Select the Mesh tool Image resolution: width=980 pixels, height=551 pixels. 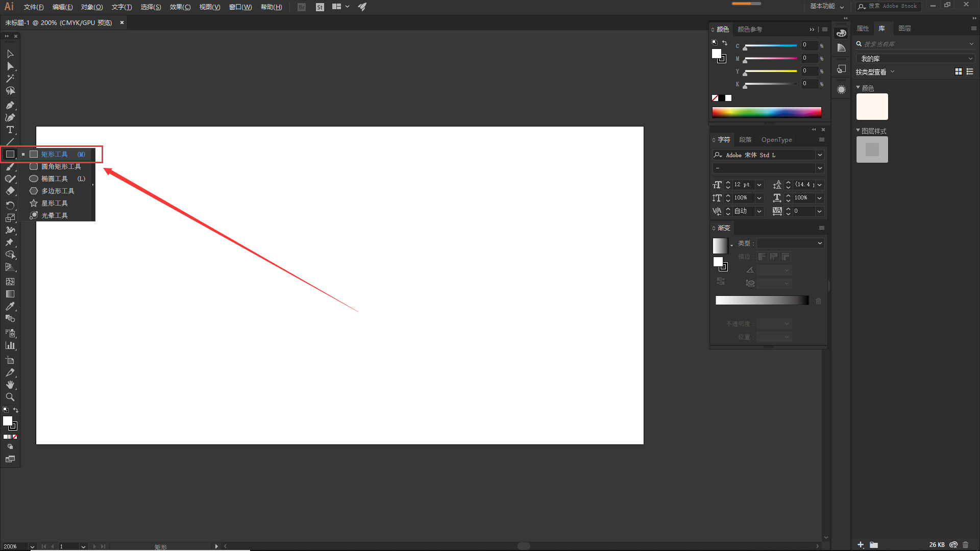click(10, 282)
